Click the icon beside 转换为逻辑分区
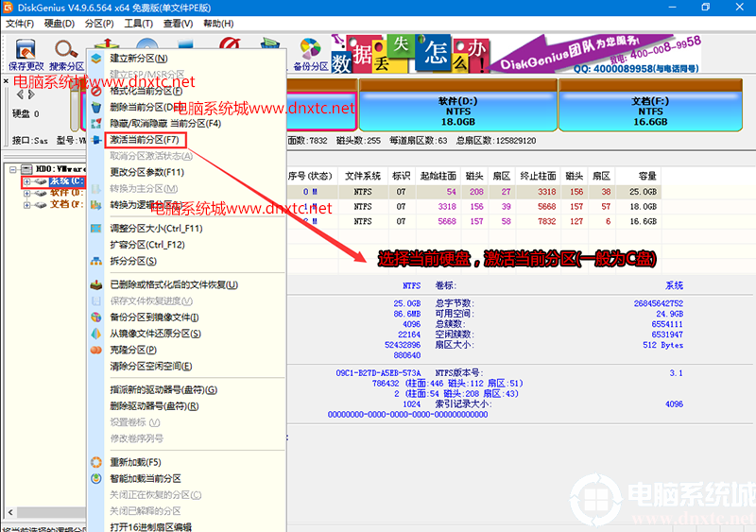The image size is (756, 532). tap(96, 205)
